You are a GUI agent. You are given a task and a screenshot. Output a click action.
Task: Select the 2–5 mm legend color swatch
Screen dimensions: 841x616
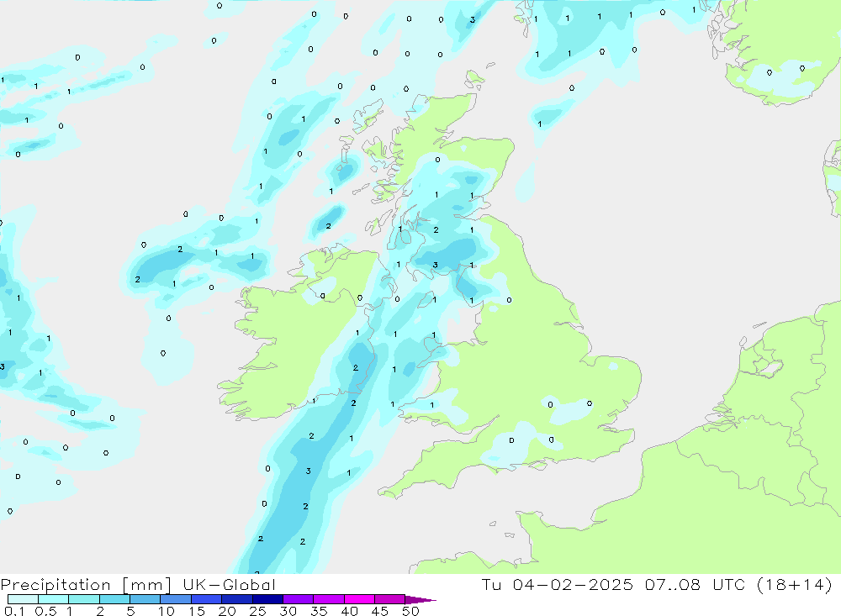[114, 599]
